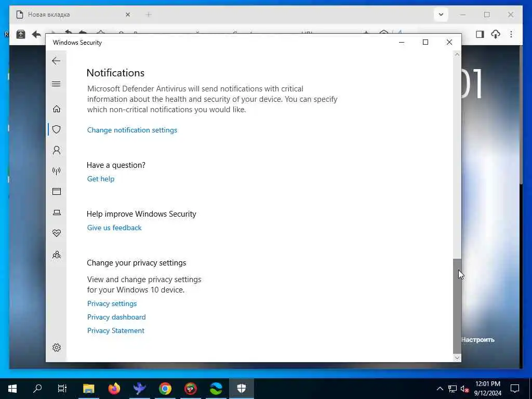Screen dimensions: 532x399
Task: Open the Privacy Statement link
Action: pyautogui.click(x=116, y=330)
